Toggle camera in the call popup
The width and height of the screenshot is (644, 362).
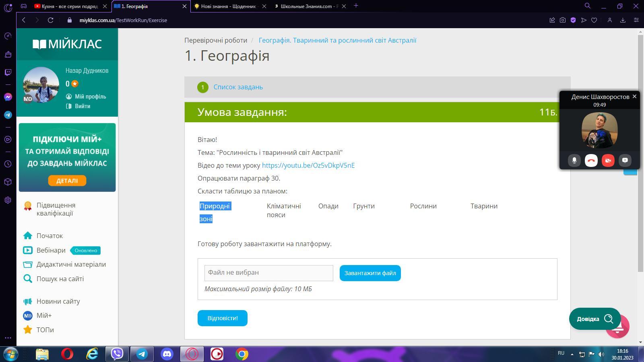coord(608,160)
